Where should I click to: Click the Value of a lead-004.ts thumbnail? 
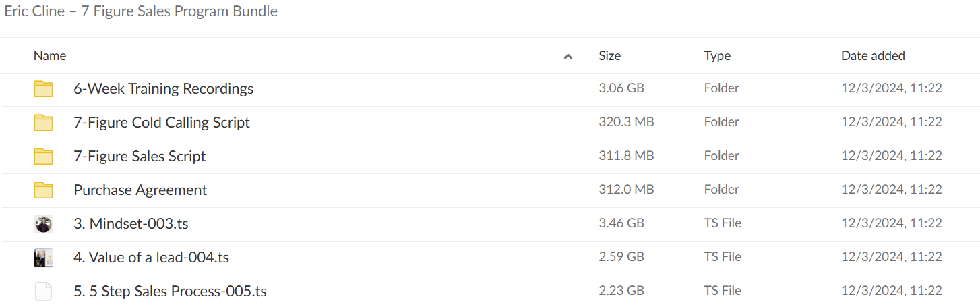pyautogui.click(x=43, y=258)
